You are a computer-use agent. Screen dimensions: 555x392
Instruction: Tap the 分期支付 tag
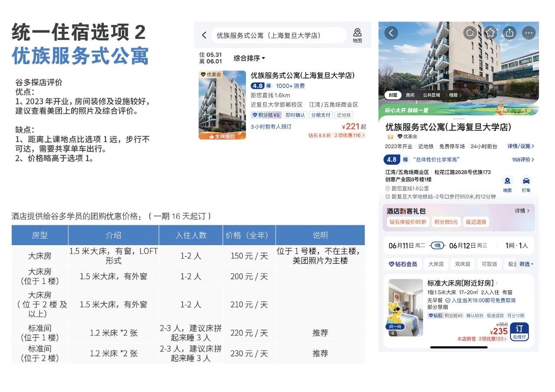[321, 115]
